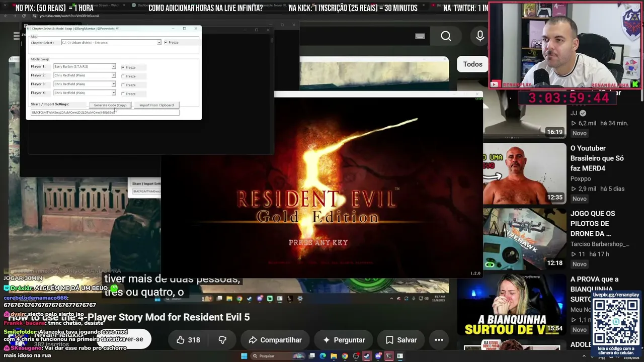Open Task View from the taskbar
This screenshot has height=362, width=644.
(x=312, y=356)
